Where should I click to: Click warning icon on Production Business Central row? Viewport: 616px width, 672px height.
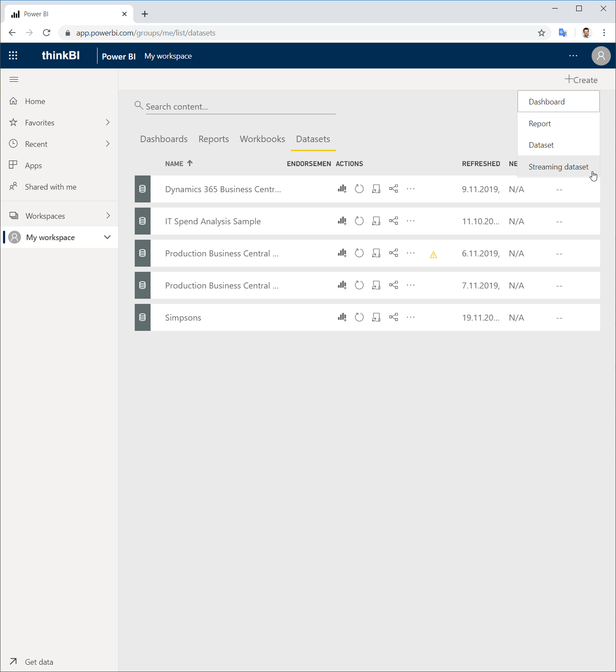click(x=433, y=255)
